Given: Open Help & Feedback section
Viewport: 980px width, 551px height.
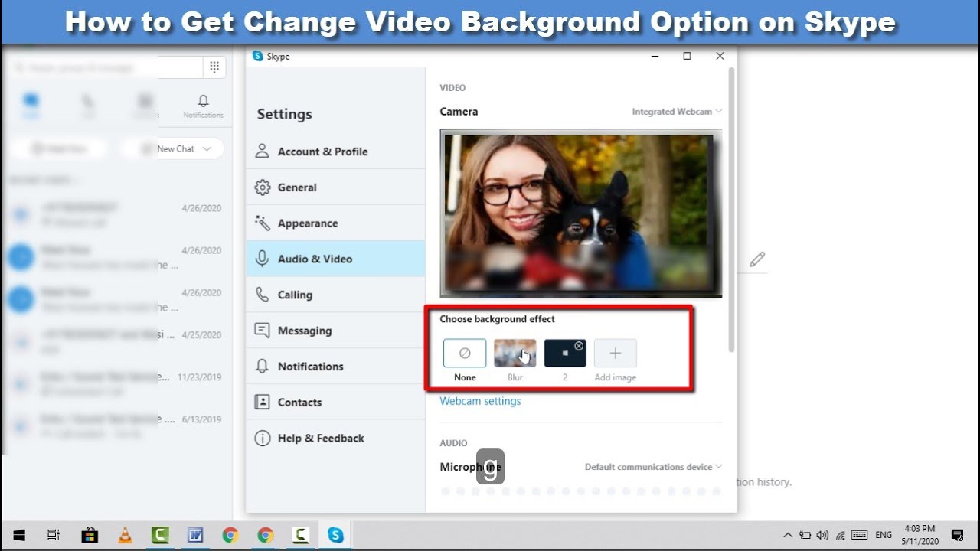Looking at the screenshot, I should [335, 439].
